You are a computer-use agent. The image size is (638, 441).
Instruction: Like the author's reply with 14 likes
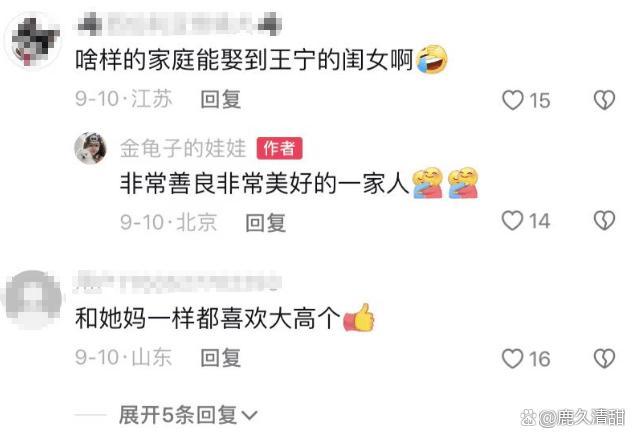pyautogui.click(x=512, y=221)
